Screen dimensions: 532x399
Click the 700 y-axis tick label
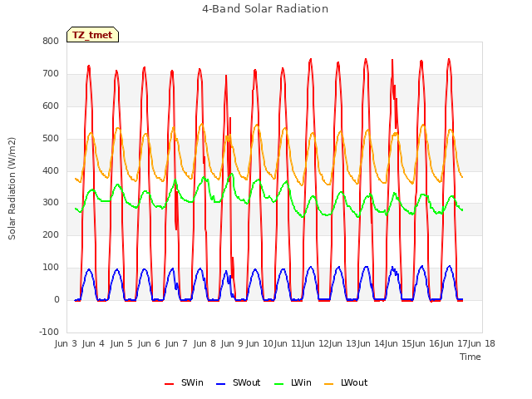[51, 74]
